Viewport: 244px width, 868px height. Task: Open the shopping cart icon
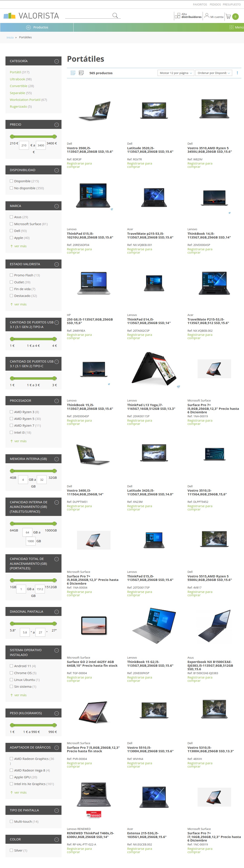pyautogui.click(x=228, y=16)
